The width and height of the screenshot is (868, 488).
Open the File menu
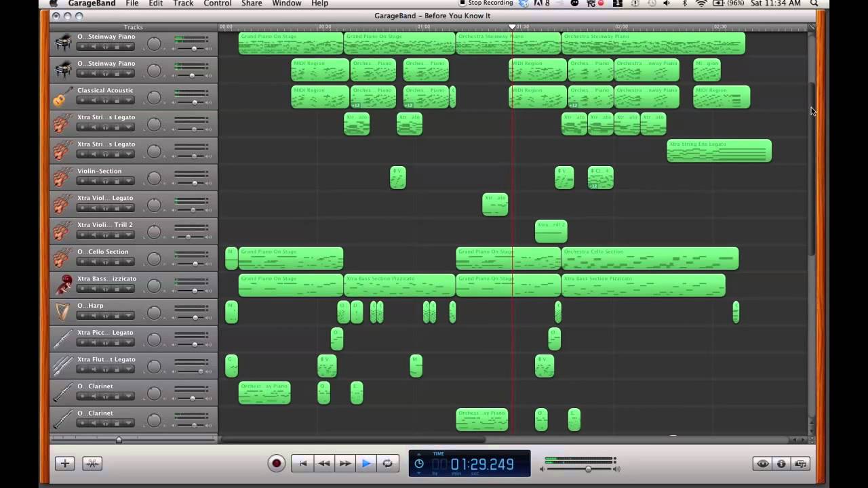click(132, 3)
